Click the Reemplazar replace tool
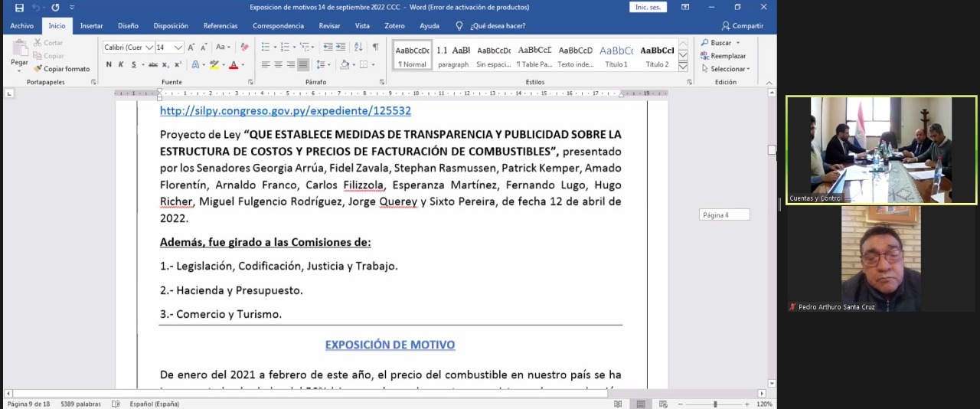The width and height of the screenshot is (980, 409). tap(723, 56)
